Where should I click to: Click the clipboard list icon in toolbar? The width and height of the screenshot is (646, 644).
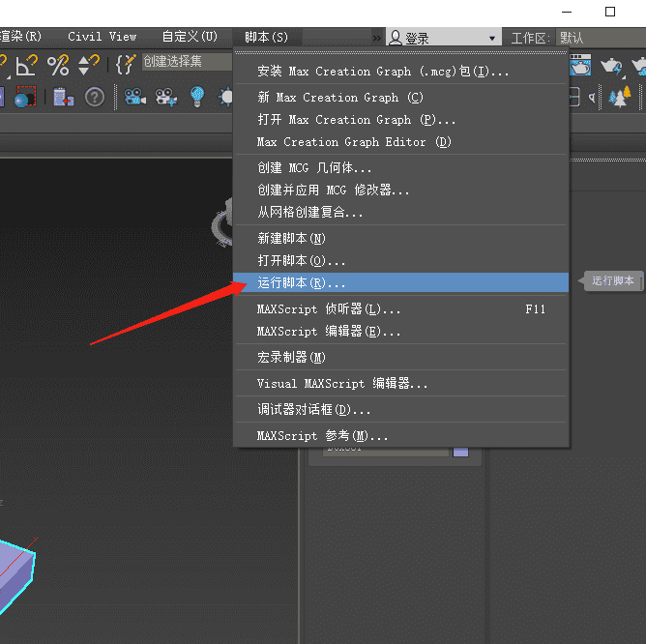[x=63, y=97]
